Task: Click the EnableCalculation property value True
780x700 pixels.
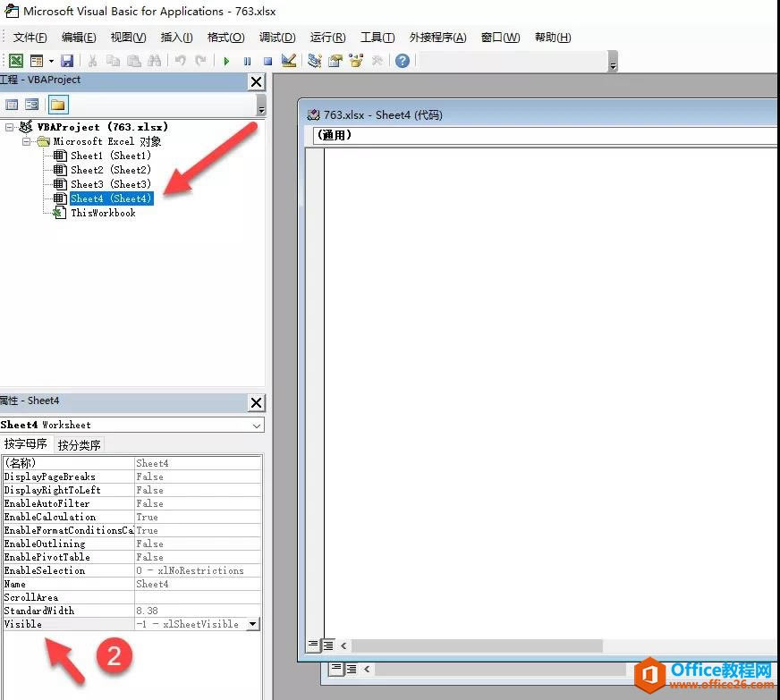Action: [x=198, y=517]
